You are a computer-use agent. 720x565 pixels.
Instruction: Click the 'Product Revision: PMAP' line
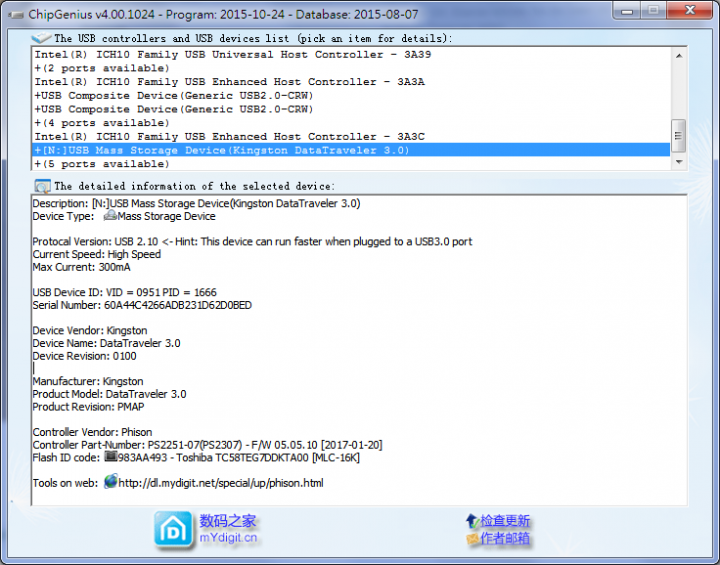88,407
